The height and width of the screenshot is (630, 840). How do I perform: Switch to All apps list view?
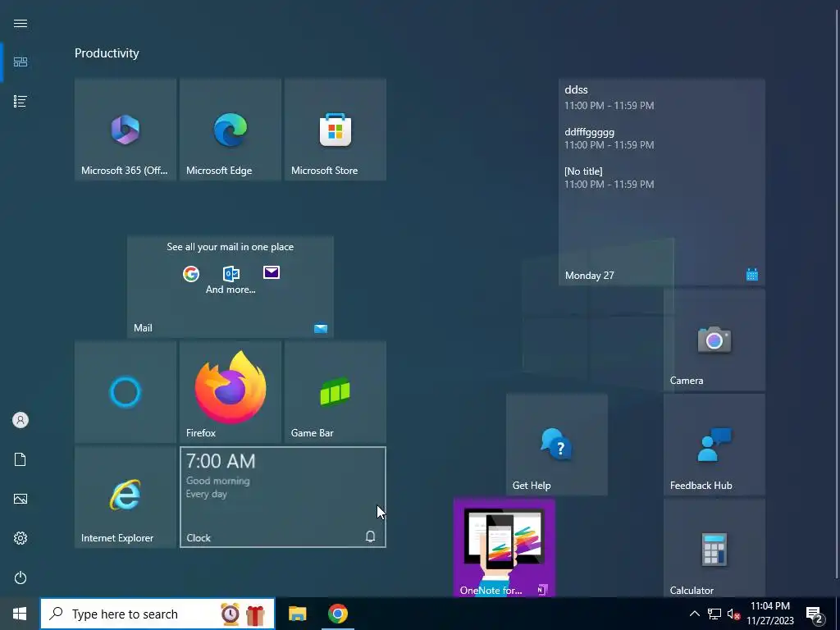coord(21,101)
